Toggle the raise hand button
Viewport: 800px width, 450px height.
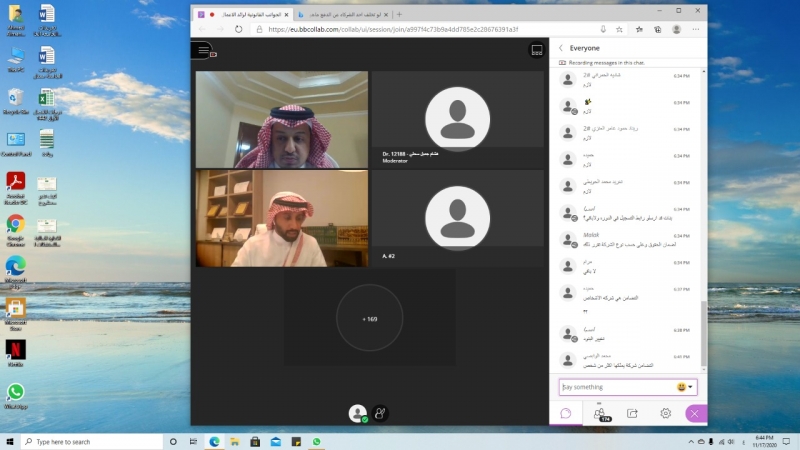380,412
